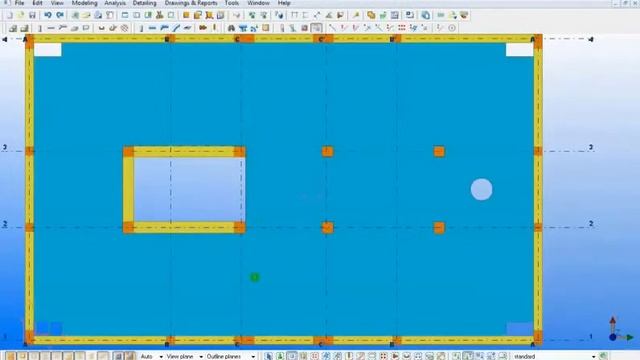Click the weld tool icon
The width and height of the screenshot is (640, 360).
pos(214,28)
